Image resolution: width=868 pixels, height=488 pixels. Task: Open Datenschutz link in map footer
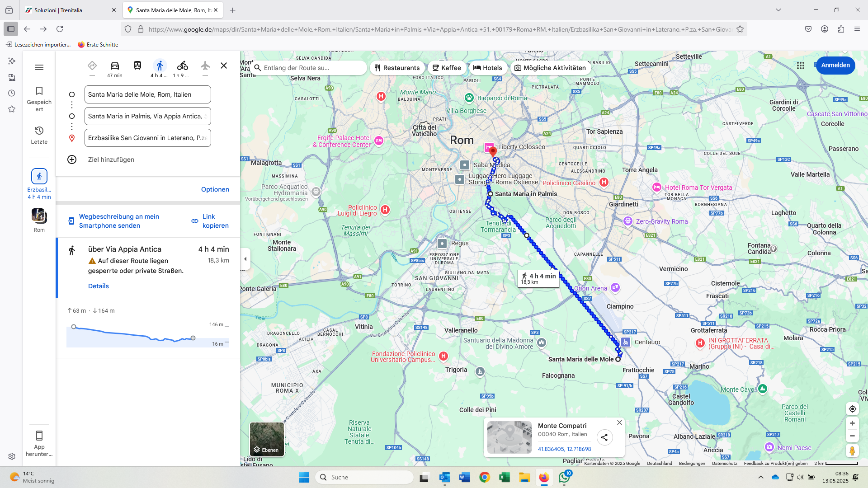725,463
